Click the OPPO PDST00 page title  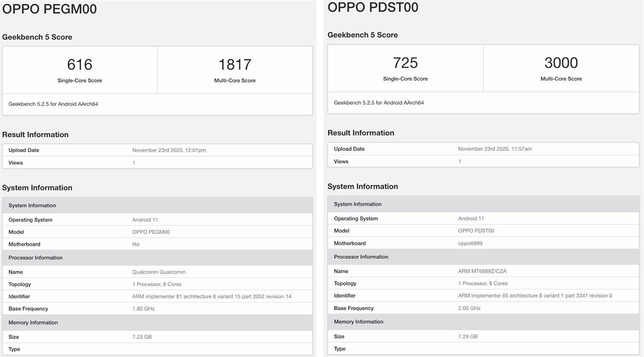point(373,8)
